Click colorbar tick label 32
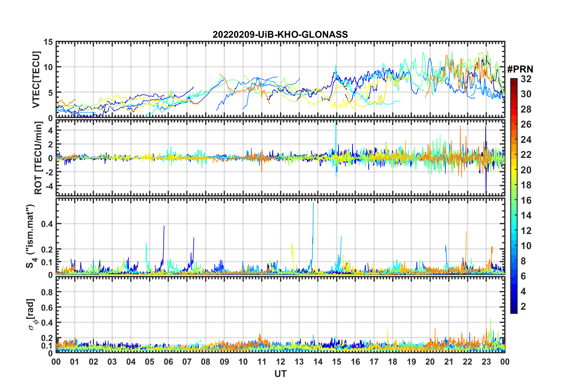This screenshot has height=392, width=561. point(526,79)
